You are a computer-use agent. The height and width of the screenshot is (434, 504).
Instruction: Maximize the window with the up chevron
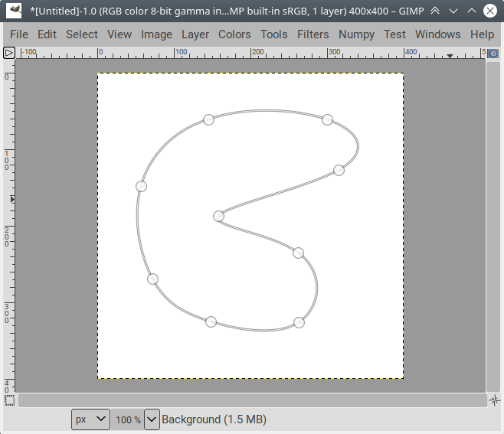coord(472,11)
